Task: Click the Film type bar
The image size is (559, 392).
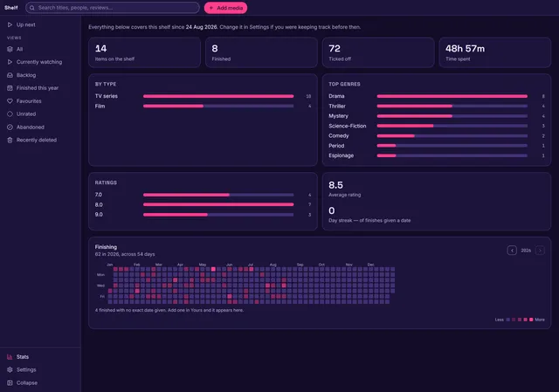Action: pyautogui.click(x=218, y=107)
